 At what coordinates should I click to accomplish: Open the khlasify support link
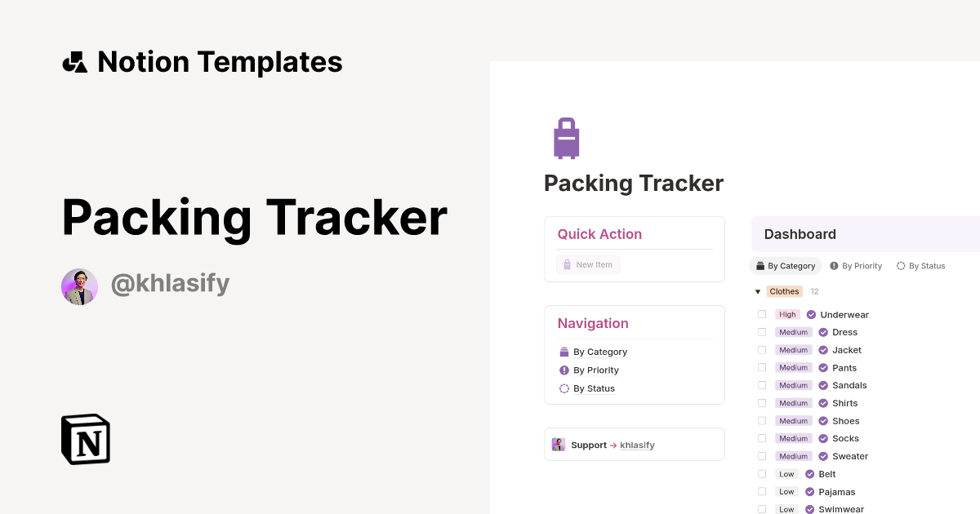(637, 445)
